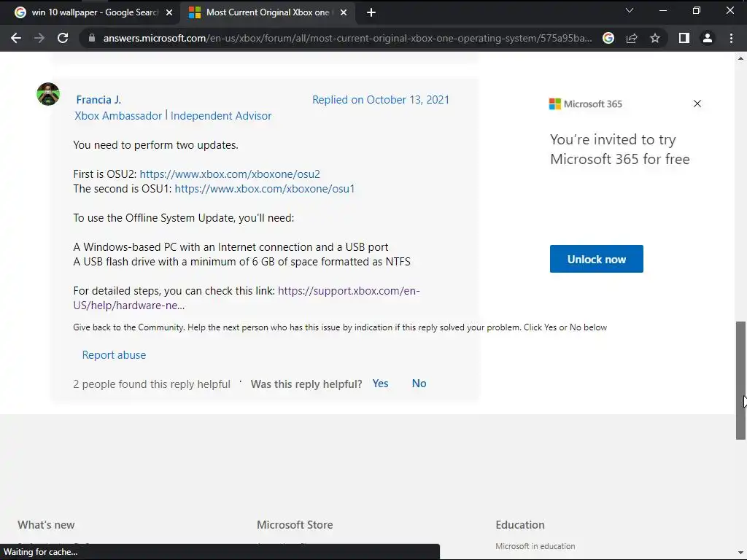
Task: Click Report abuse link
Action: (x=114, y=355)
